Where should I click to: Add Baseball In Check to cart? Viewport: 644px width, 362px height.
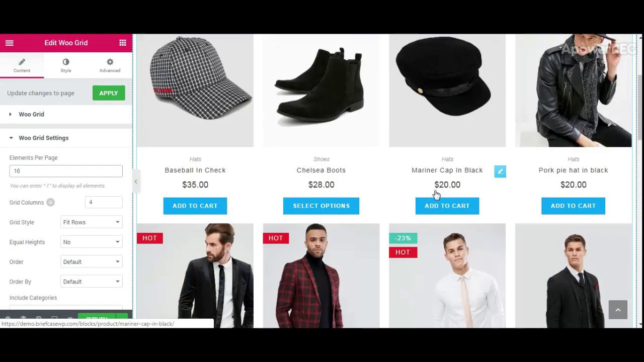(195, 206)
